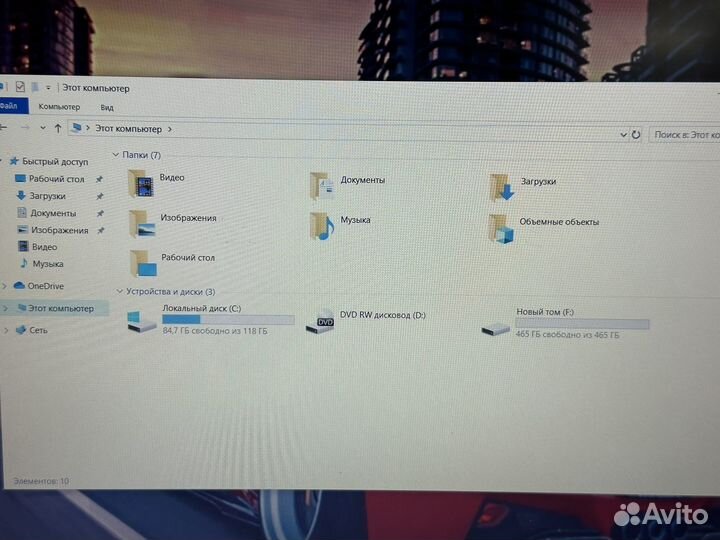Click the new folder icon in title bar
The width and height of the screenshot is (720, 540).
(34, 87)
